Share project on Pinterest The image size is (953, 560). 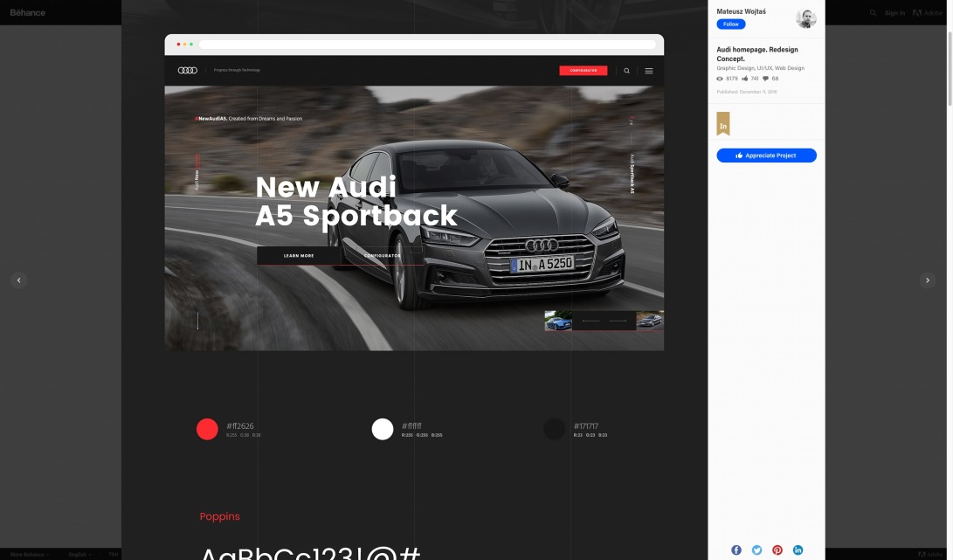(x=777, y=550)
